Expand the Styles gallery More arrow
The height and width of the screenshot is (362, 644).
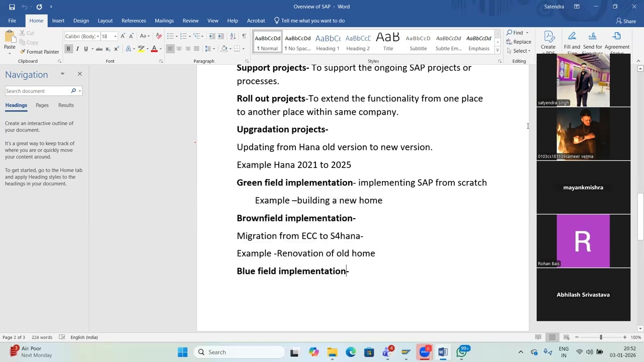pos(498,50)
